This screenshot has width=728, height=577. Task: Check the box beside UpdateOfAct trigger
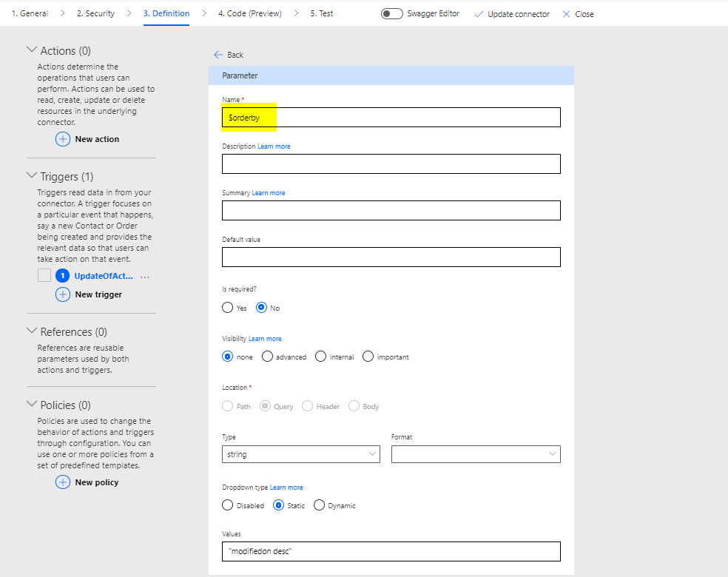click(44, 276)
